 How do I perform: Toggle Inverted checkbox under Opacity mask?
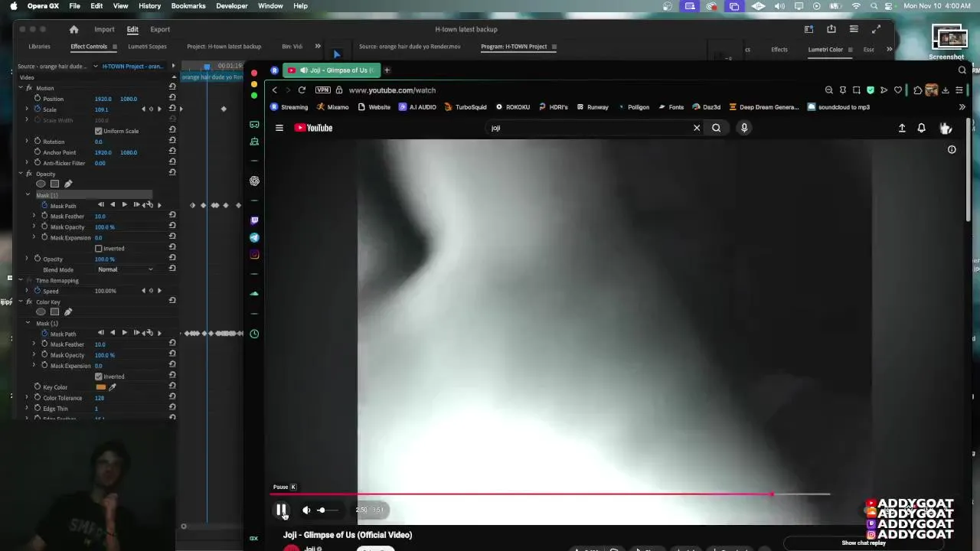(x=98, y=249)
